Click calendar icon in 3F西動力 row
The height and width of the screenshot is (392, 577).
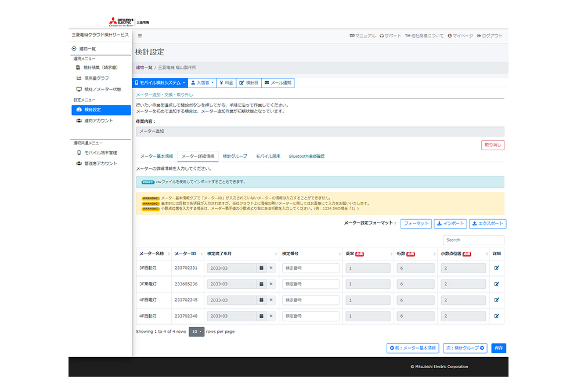tap(261, 268)
